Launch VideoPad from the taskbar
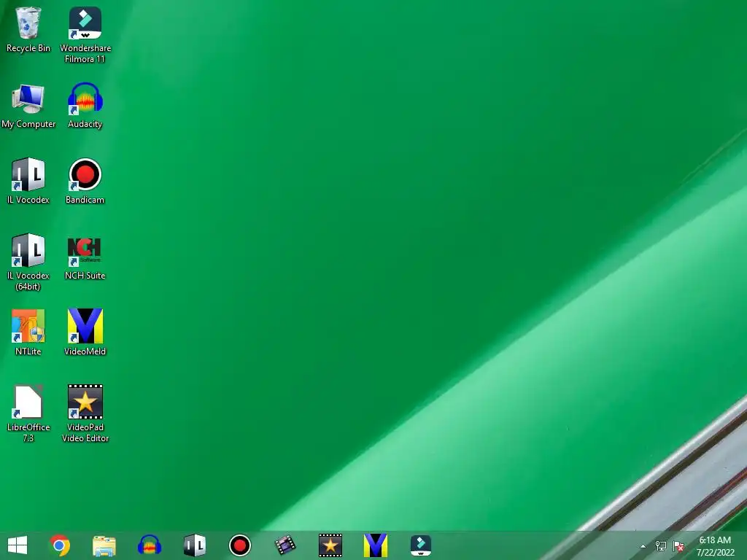This screenshot has width=747, height=560. pos(330,545)
